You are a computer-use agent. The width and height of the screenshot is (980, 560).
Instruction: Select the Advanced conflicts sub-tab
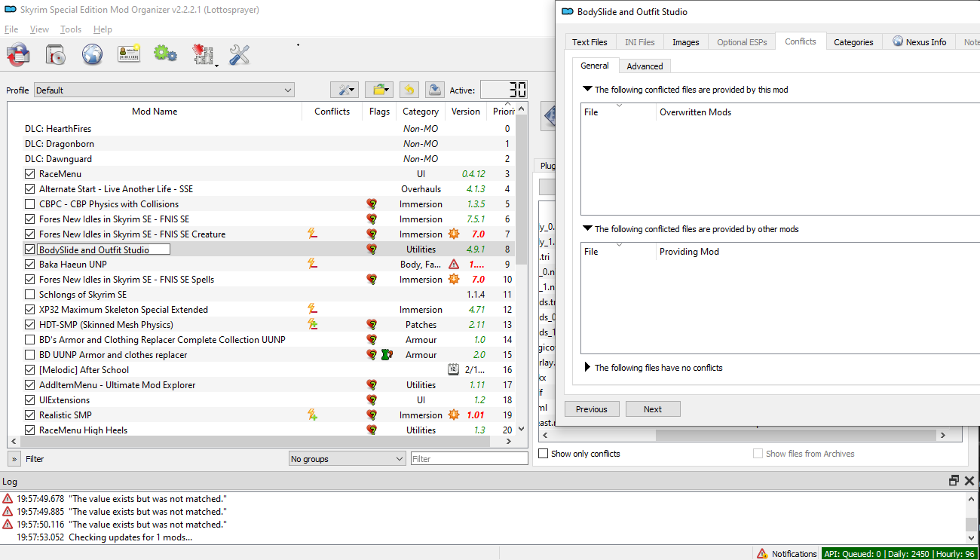click(x=645, y=66)
